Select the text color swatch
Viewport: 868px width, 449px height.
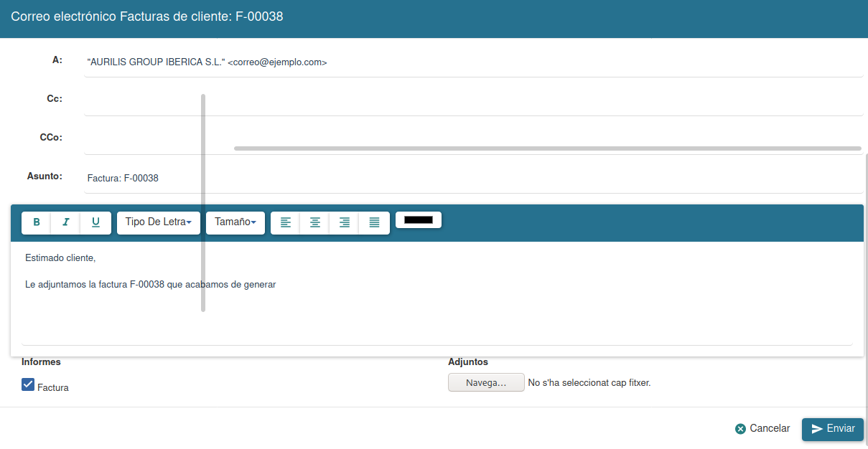pyautogui.click(x=419, y=219)
